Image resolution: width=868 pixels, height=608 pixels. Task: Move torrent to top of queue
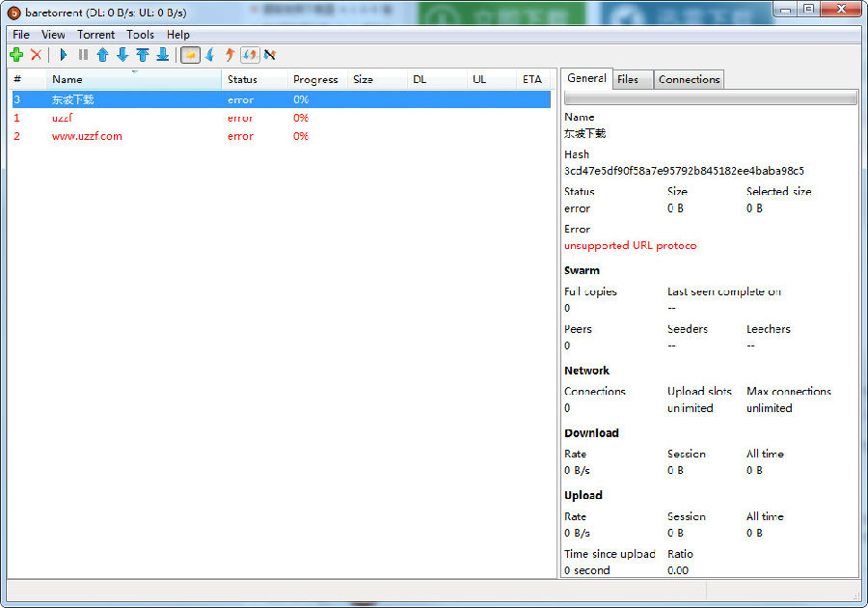pyautogui.click(x=143, y=54)
